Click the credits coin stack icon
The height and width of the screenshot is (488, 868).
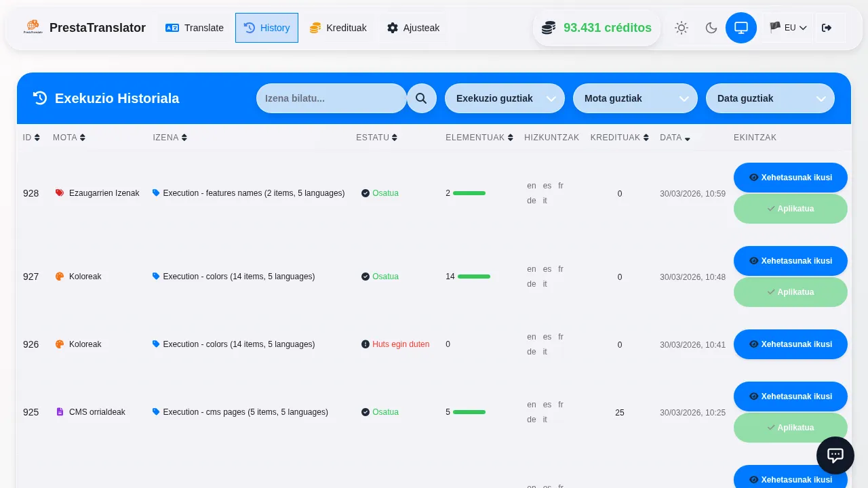click(x=549, y=28)
